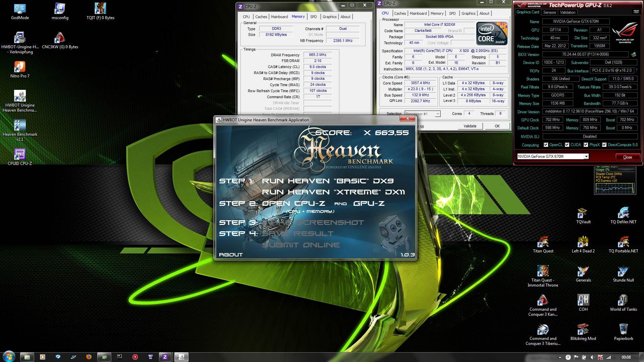Click the DRAM Frequency value 665.3 MHz
The width and height of the screenshot is (644, 362).
pos(318,55)
